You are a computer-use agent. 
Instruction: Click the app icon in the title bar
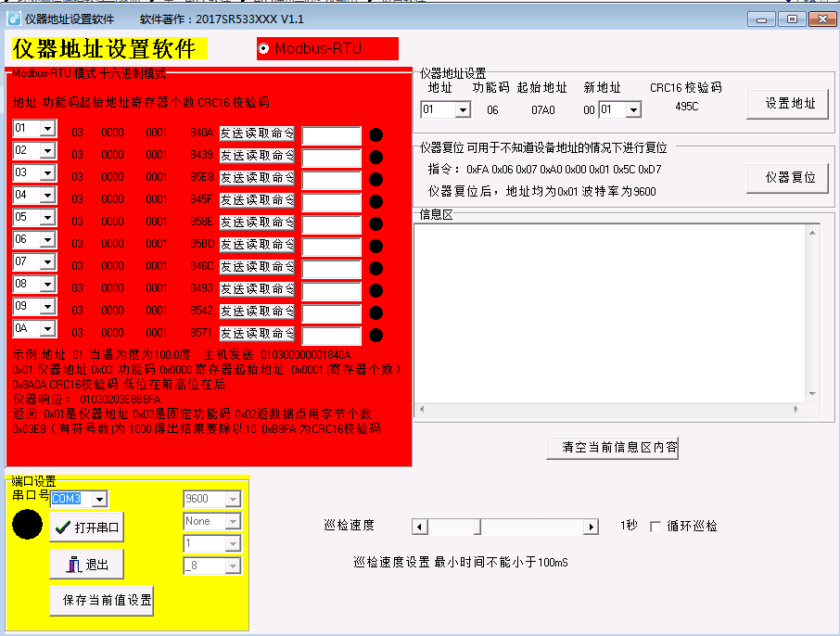pos(14,19)
